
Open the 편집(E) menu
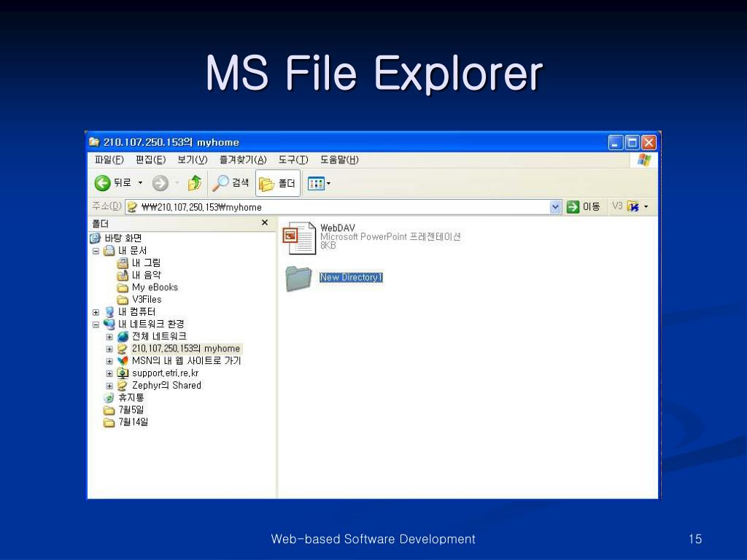(150, 160)
